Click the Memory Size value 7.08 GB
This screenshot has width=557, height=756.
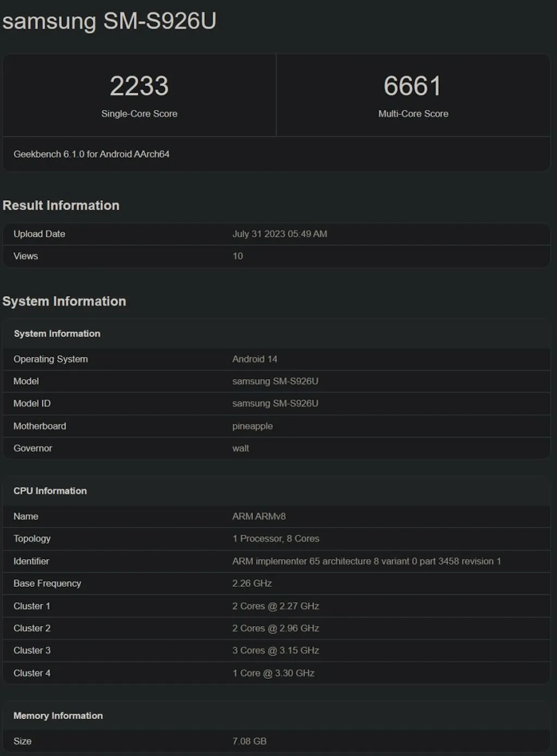tap(250, 741)
